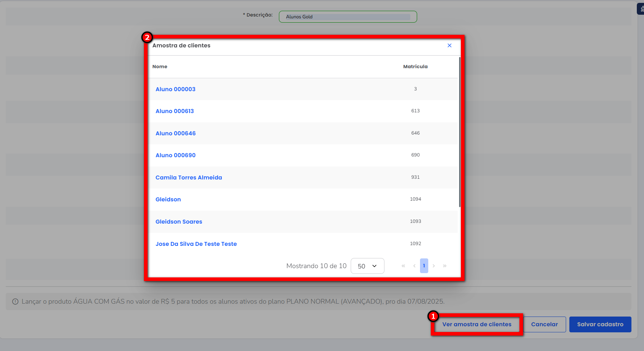Click the info icon beside Lançar o produto
This screenshot has height=351, width=644.
tap(15, 301)
